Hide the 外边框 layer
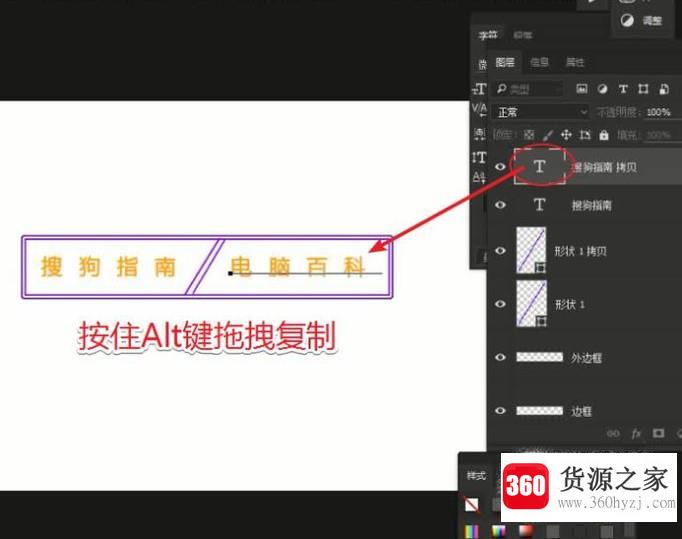 point(500,357)
